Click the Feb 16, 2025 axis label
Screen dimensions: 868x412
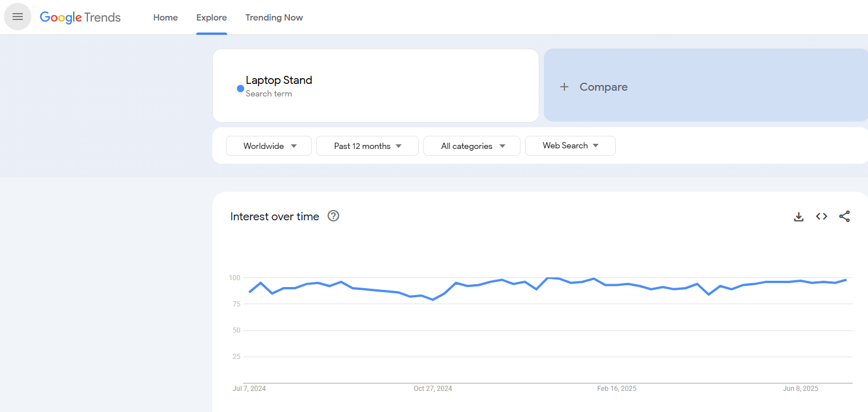click(x=616, y=389)
